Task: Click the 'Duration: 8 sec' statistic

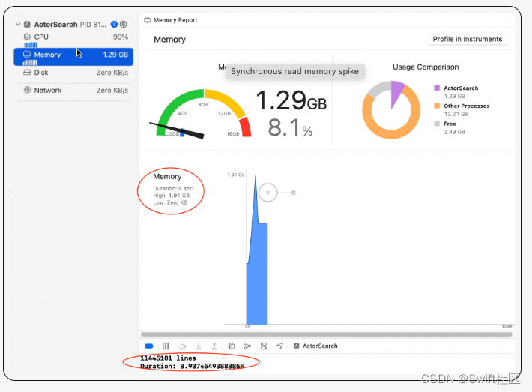Action: 172,188
